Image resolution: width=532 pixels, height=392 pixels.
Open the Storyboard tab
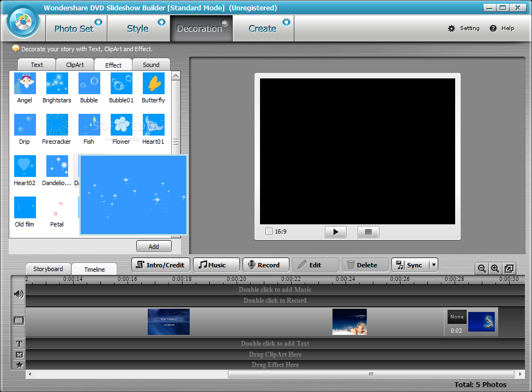tap(48, 269)
